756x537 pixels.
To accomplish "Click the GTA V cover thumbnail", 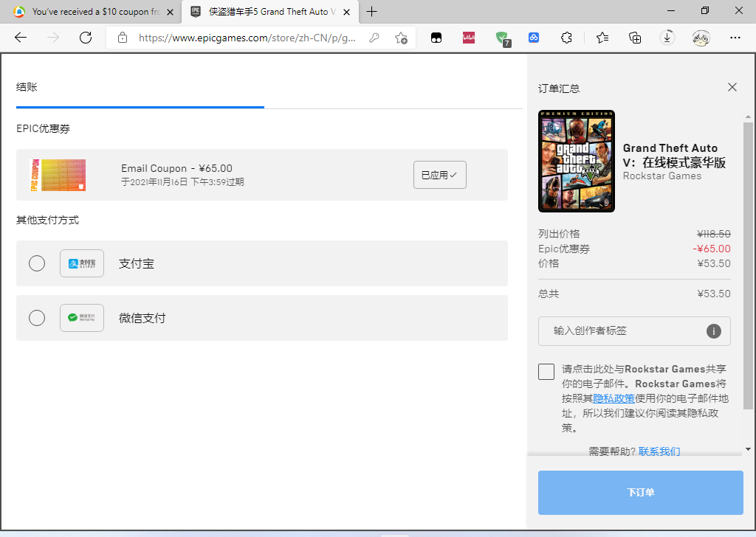I will [577, 161].
